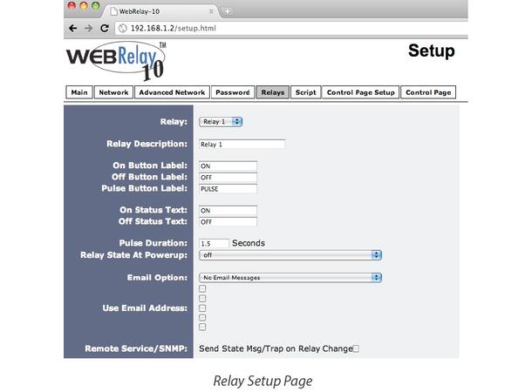Open the Relay selection dropdown
Viewport: 532px width, 392px height.
[221, 122]
